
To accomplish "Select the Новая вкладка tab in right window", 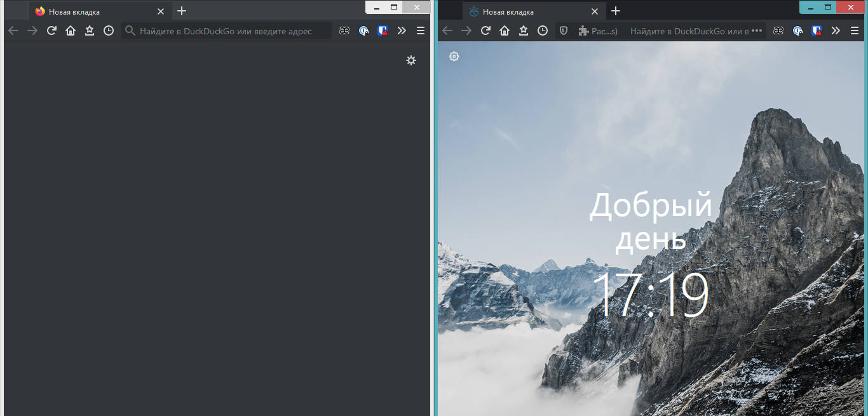I will coord(533,11).
